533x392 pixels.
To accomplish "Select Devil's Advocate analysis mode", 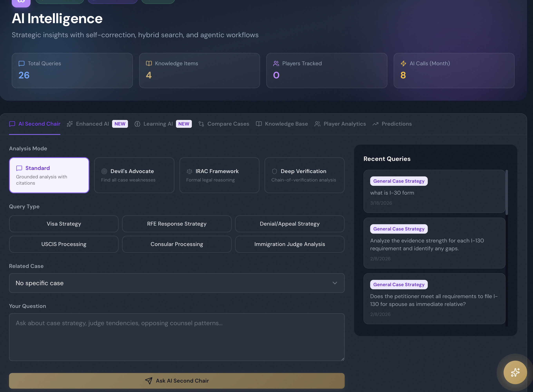I will point(134,175).
